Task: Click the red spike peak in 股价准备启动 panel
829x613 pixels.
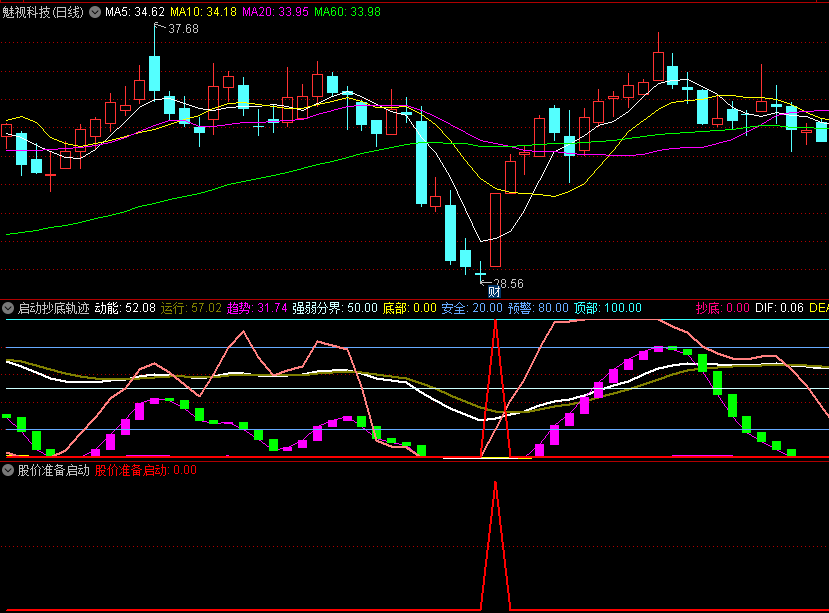Action: [x=495, y=482]
